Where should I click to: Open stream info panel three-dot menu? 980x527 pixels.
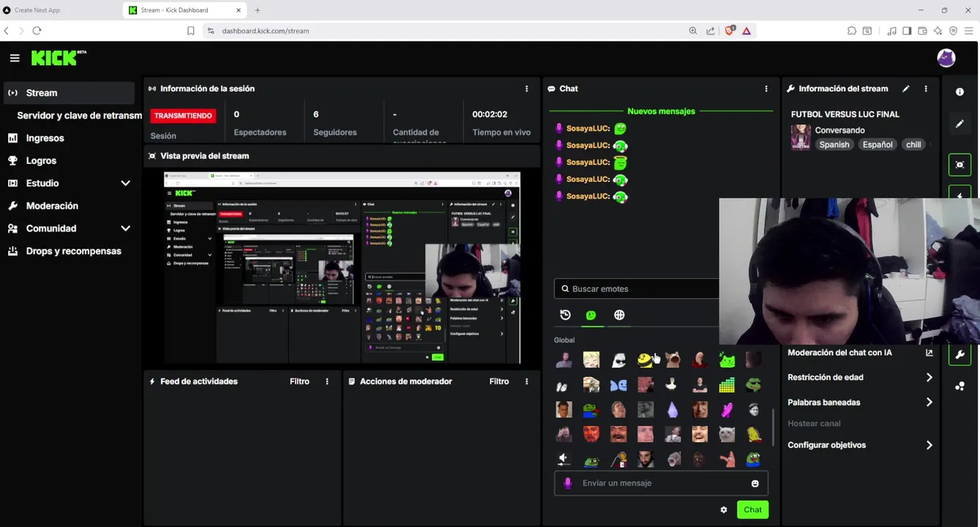click(x=926, y=89)
